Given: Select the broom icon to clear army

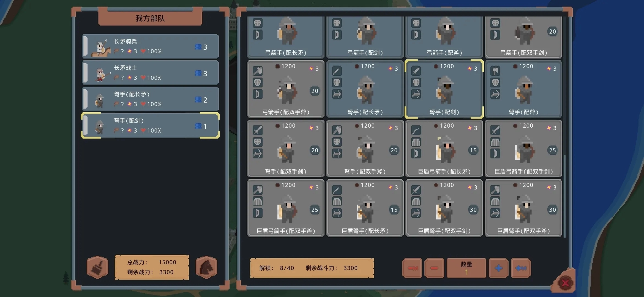Looking at the screenshot, I should click(97, 267).
